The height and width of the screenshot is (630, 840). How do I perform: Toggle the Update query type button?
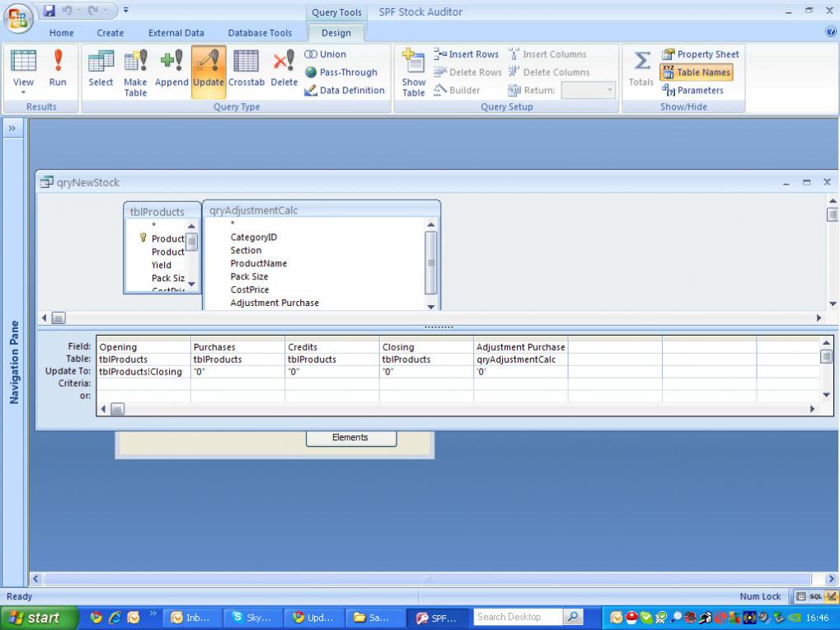pos(209,70)
